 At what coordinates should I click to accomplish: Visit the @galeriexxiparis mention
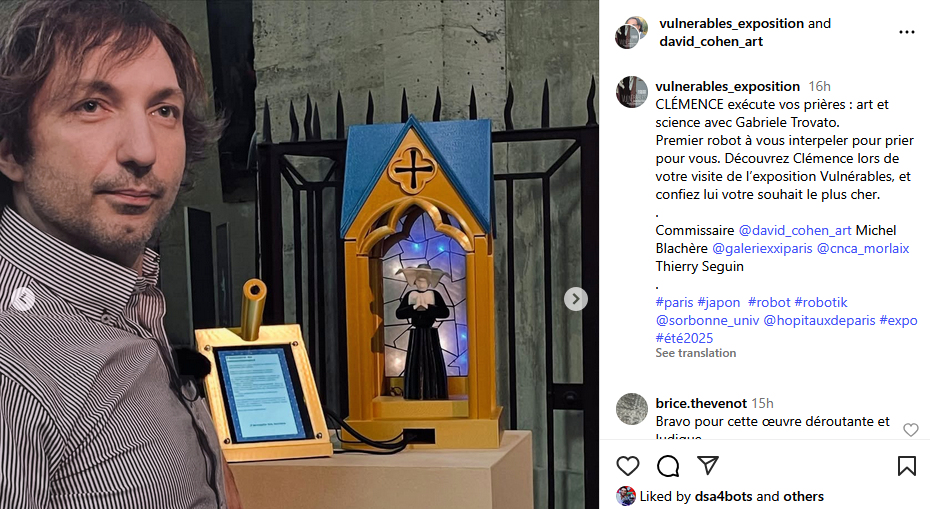click(762, 249)
